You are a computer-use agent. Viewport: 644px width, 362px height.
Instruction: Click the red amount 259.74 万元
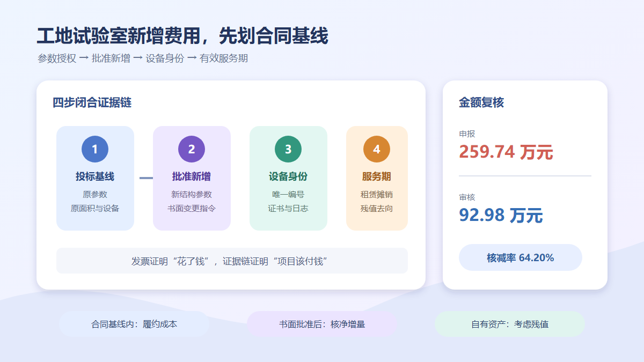(506, 152)
